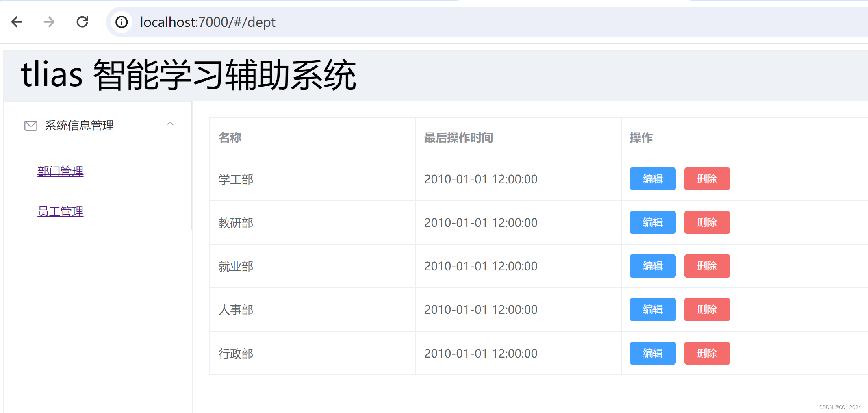Delete the 人事部 department
868x413 pixels.
(x=707, y=309)
